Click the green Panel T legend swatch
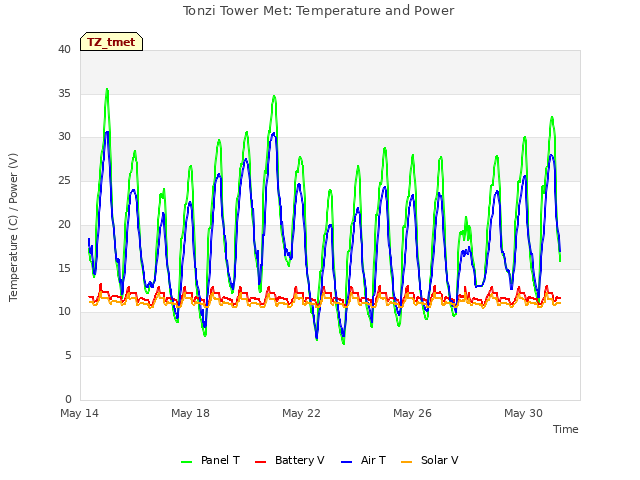Viewport: 640px width, 480px height. (187, 462)
